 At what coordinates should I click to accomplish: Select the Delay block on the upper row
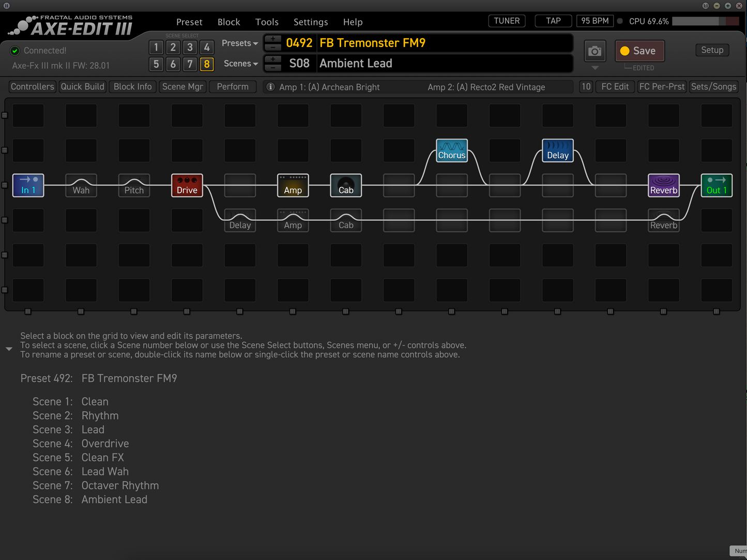click(x=557, y=150)
